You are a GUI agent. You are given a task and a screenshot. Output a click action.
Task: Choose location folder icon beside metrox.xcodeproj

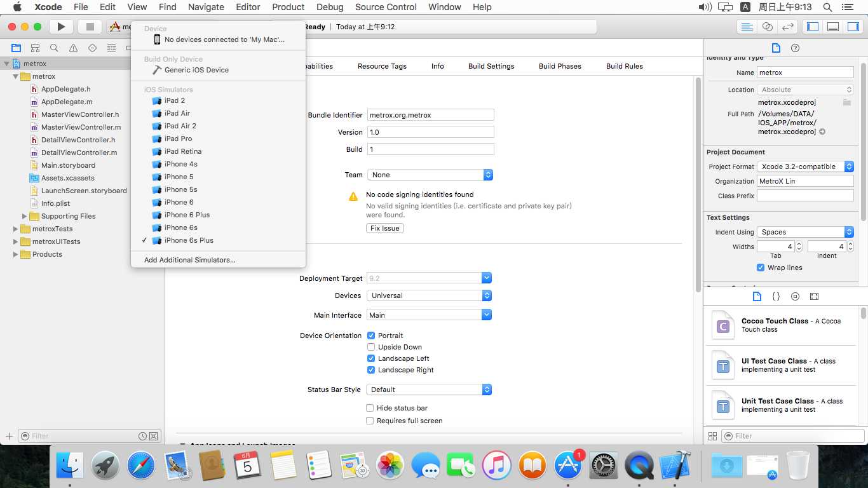[847, 102]
